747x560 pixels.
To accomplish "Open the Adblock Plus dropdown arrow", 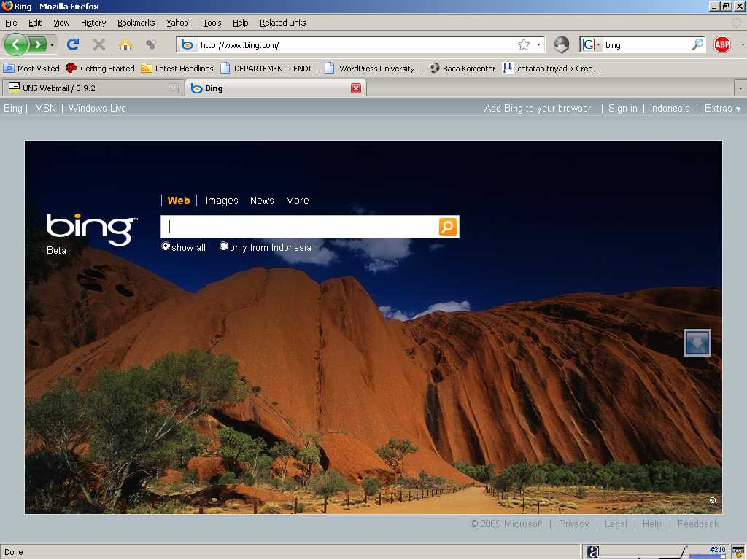I will (x=742, y=44).
